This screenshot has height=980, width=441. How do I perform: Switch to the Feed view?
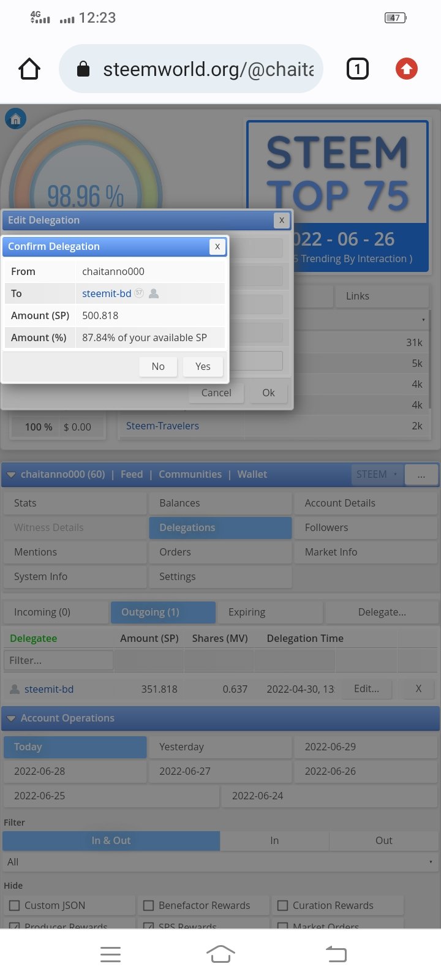(x=132, y=474)
